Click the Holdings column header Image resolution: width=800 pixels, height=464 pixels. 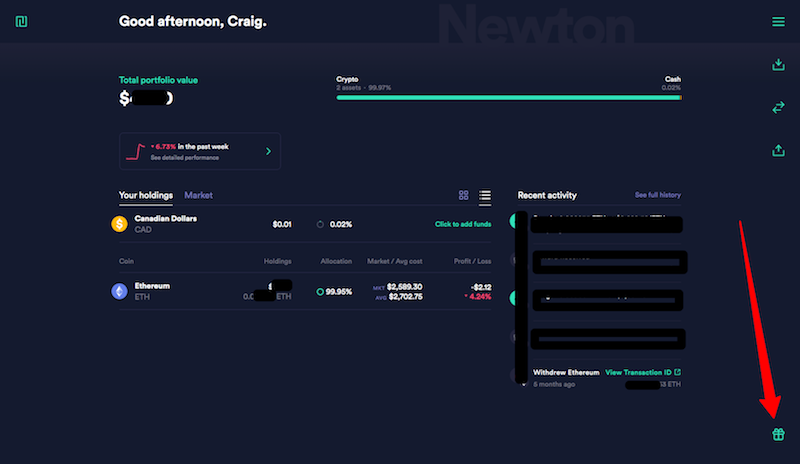click(278, 261)
